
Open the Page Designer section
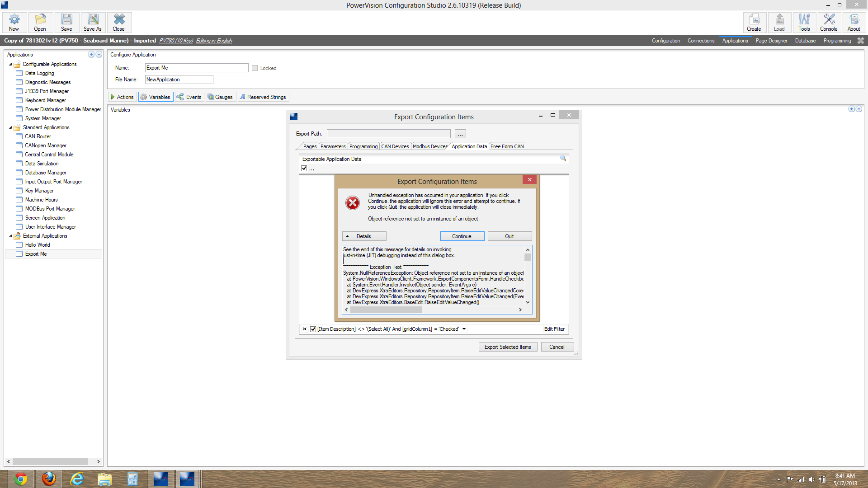[x=772, y=41]
